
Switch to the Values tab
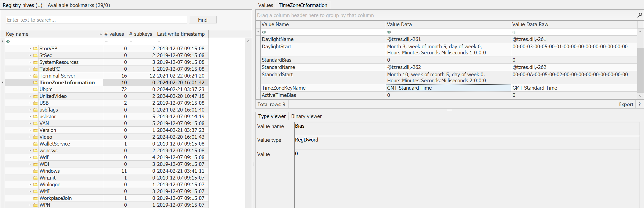265,5
